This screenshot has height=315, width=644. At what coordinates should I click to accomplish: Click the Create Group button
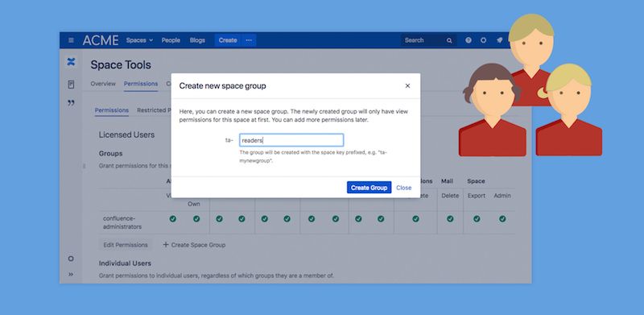click(369, 188)
